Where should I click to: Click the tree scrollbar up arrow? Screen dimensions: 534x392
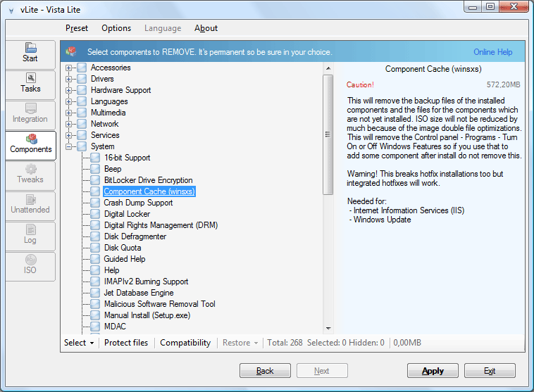point(328,68)
